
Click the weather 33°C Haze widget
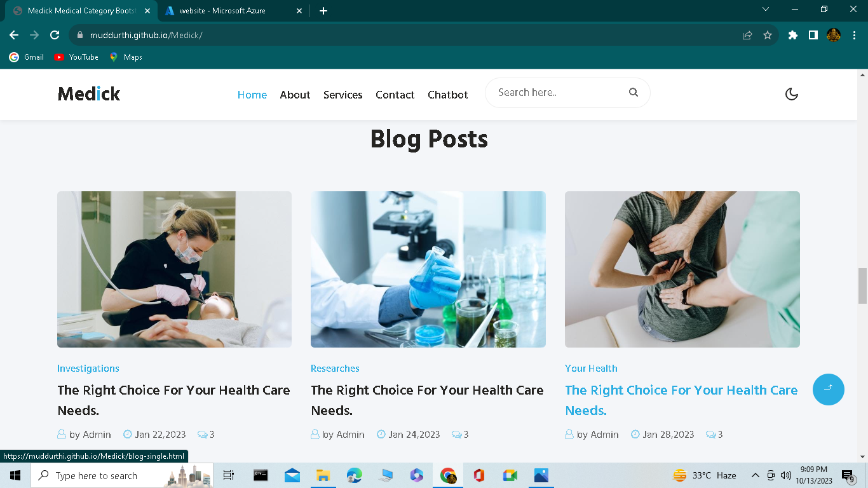(703, 475)
